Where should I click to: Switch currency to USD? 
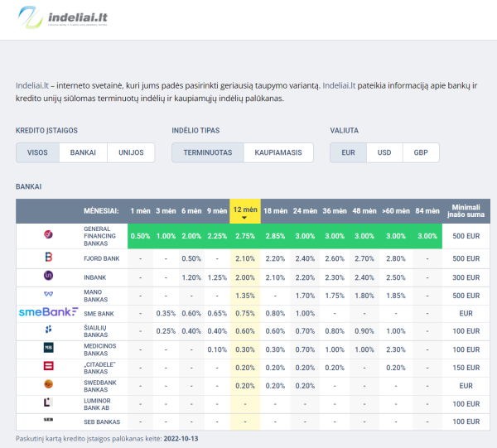384,152
